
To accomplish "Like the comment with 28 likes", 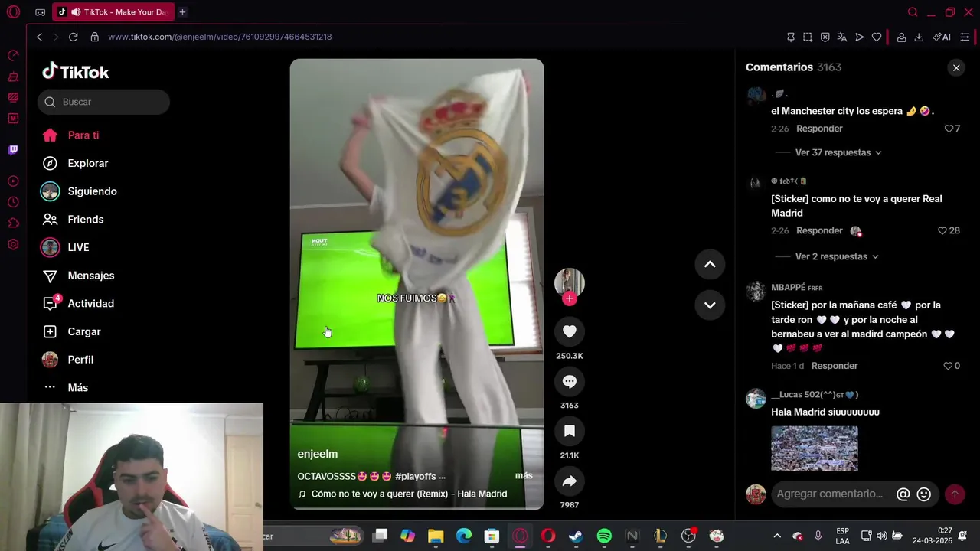I will point(942,230).
